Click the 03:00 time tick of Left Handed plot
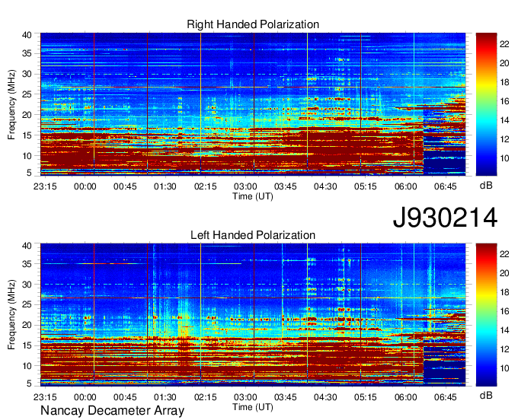 click(x=245, y=397)
